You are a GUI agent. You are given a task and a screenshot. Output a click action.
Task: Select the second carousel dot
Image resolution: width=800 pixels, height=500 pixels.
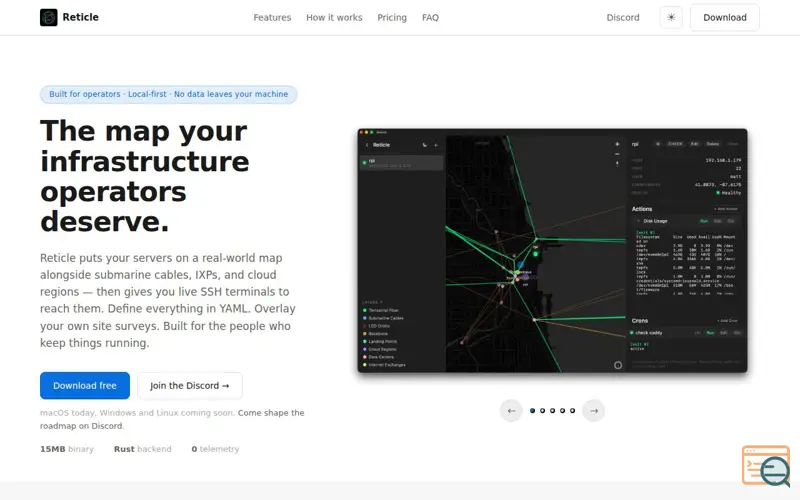click(542, 411)
